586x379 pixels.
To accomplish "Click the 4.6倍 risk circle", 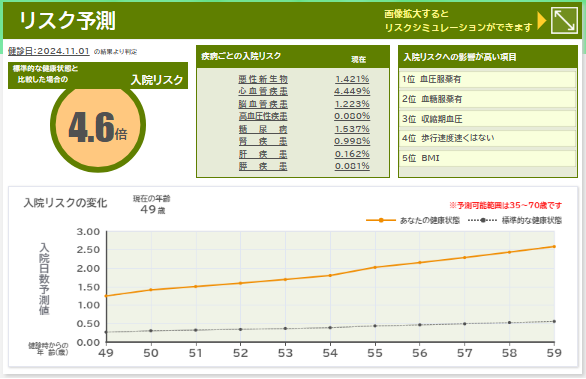I will tap(98, 126).
